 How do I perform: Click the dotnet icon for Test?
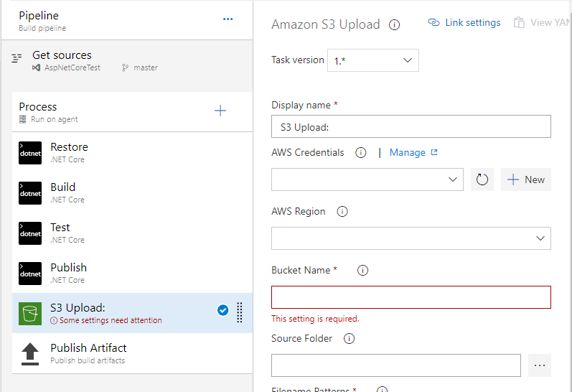click(30, 233)
